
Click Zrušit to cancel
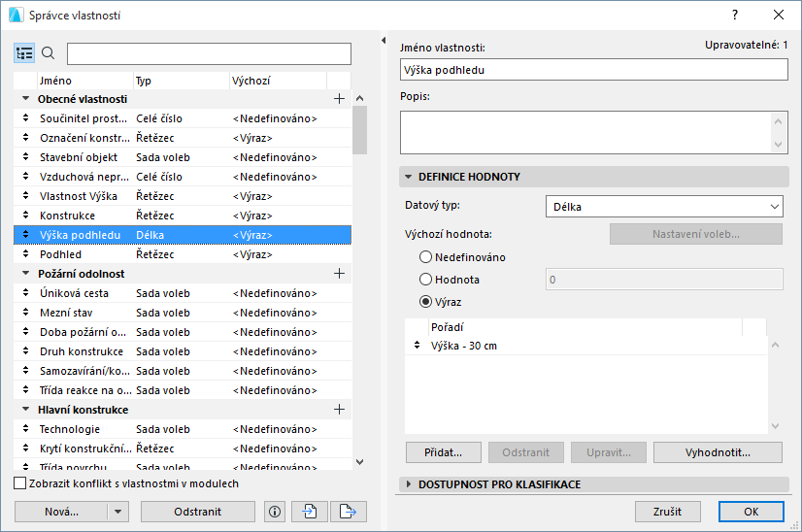coord(667,512)
